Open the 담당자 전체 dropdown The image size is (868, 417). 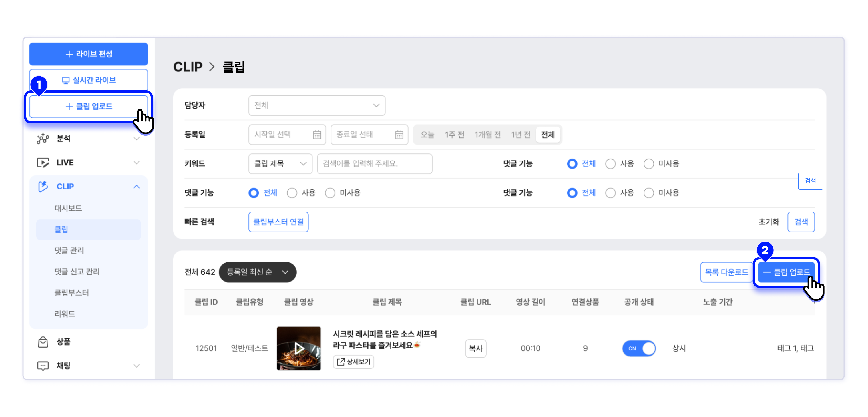tap(317, 105)
